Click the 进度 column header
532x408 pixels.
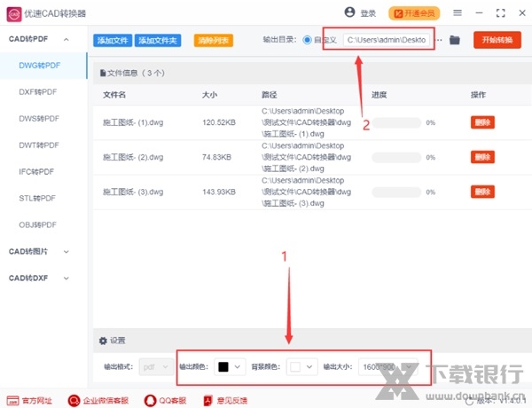click(379, 95)
